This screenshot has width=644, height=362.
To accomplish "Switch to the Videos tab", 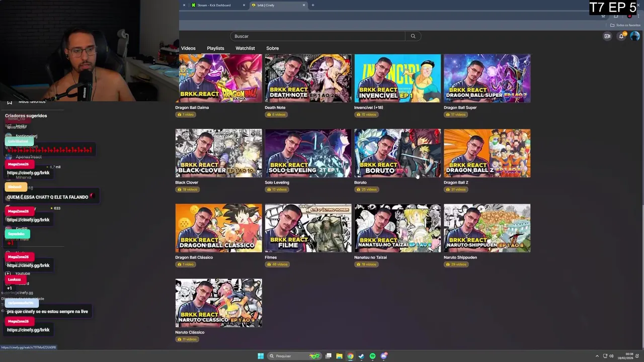I will (188, 48).
